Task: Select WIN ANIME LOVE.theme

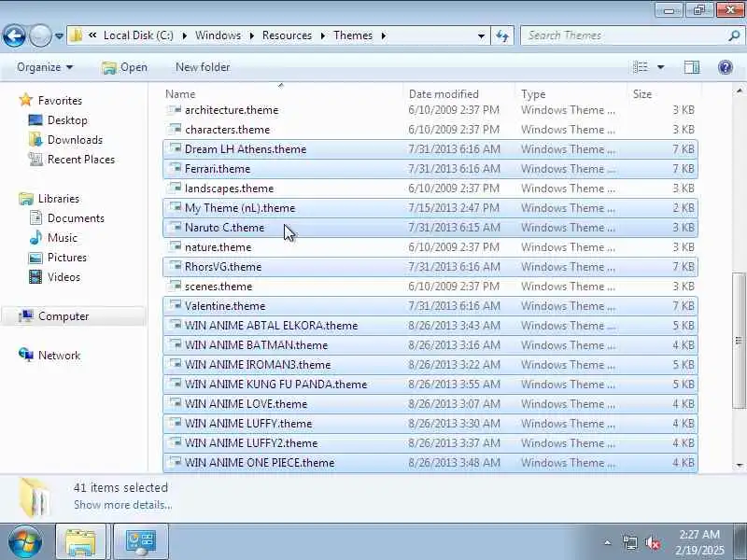Action: click(430, 404)
